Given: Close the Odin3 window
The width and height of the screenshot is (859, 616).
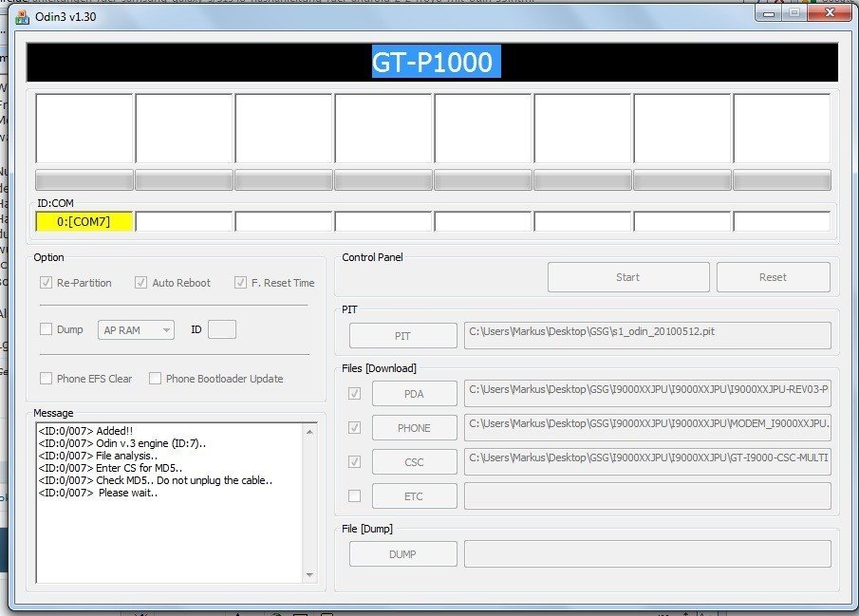Looking at the screenshot, I should click(x=830, y=12).
